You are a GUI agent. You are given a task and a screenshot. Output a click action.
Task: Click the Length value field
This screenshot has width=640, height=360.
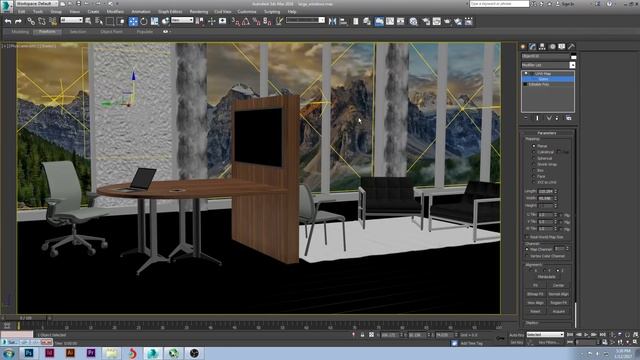click(x=545, y=191)
